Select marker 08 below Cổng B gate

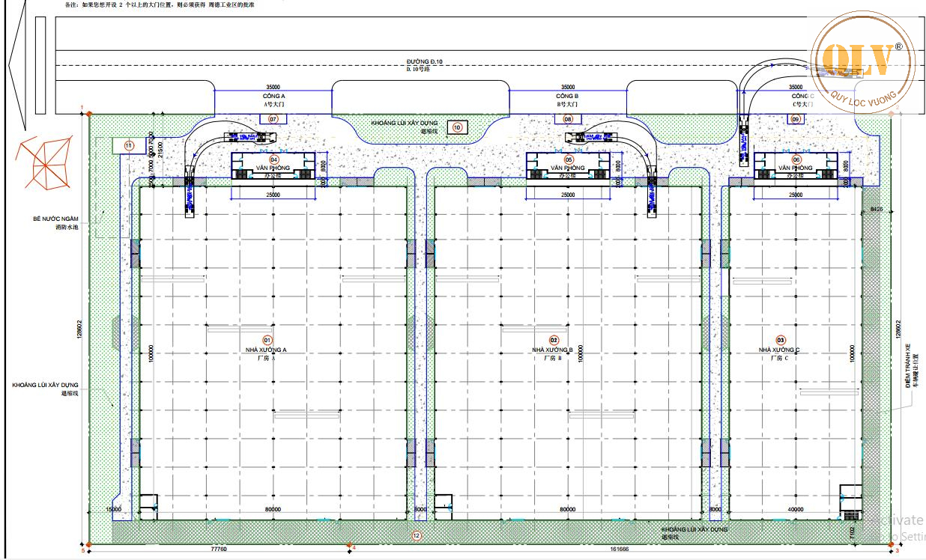(568, 119)
